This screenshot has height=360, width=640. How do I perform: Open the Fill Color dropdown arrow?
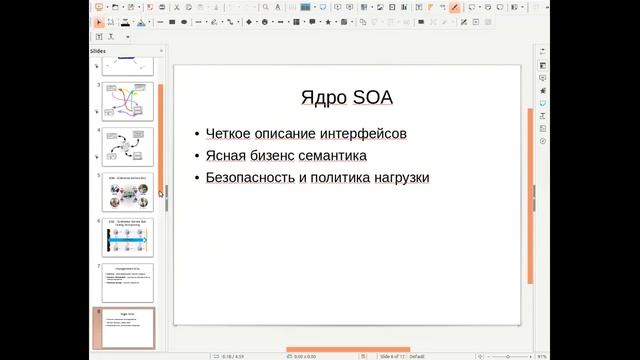149,22
